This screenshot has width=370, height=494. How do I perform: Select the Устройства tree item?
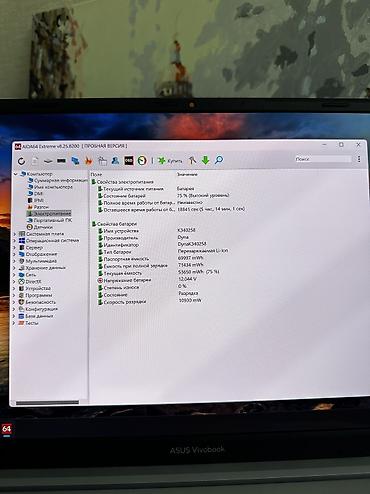(x=35, y=288)
